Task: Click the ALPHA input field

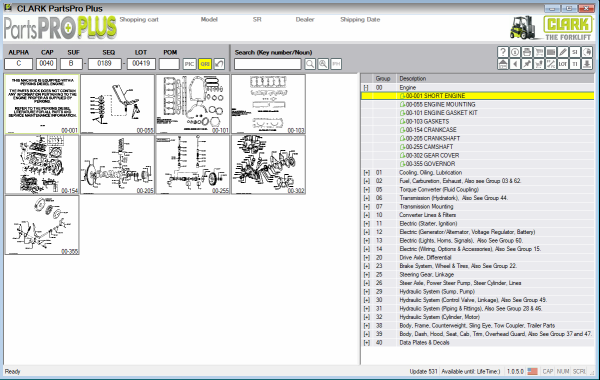Action: click(x=18, y=64)
